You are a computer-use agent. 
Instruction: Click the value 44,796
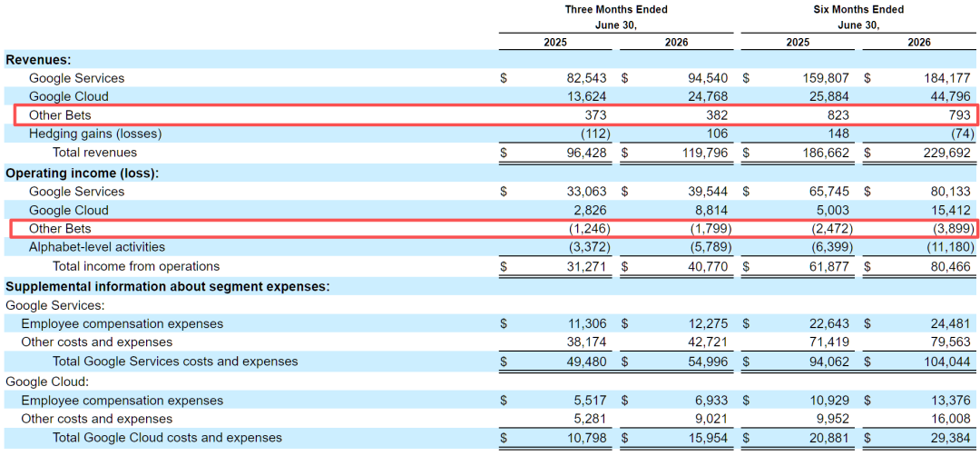[x=950, y=96]
